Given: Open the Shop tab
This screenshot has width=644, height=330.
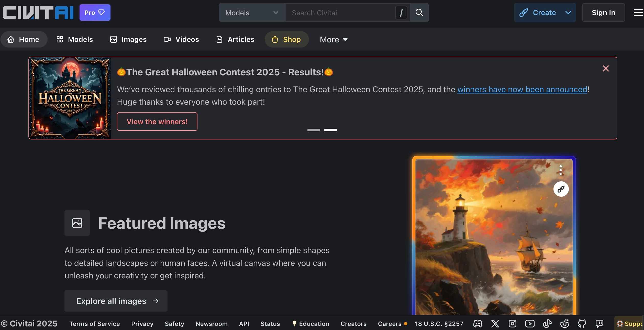Looking at the screenshot, I should [286, 39].
